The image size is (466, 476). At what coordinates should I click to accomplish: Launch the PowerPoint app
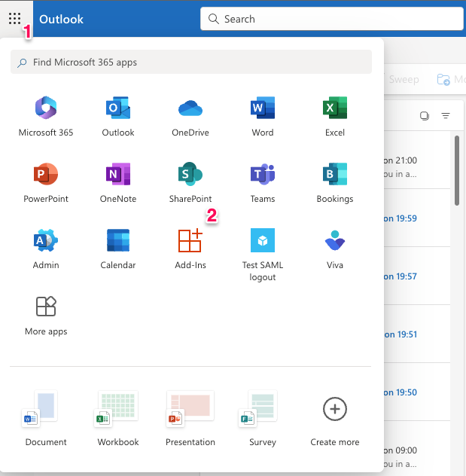[46, 183]
